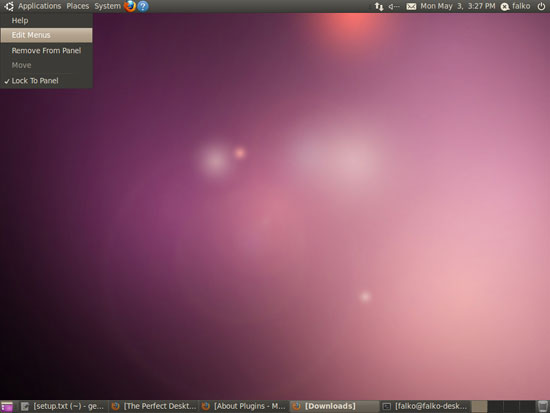The width and height of the screenshot is (550, 413).
Task: Click the Show Desktop icon on bottom panel
Action: 7,407
